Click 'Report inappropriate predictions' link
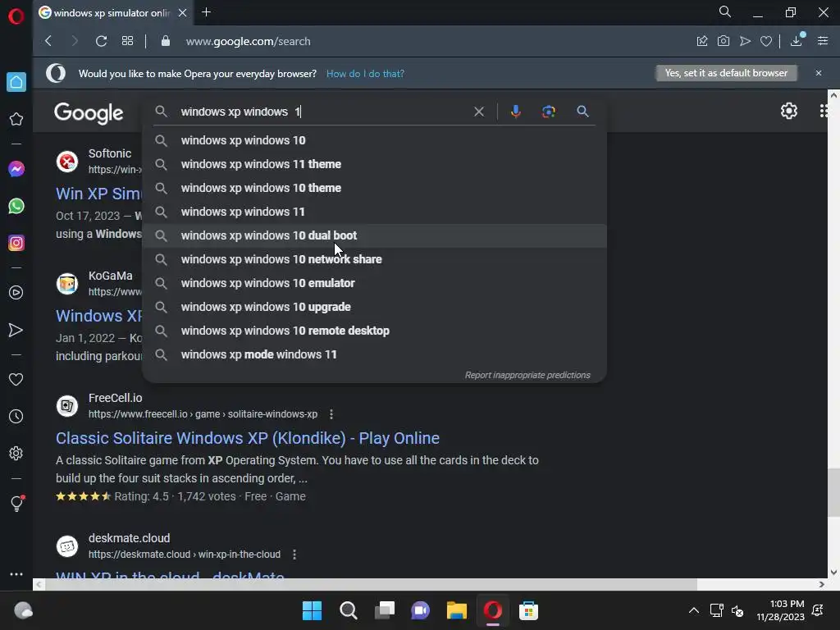840x630 pixels. click(x=527, y=375)
